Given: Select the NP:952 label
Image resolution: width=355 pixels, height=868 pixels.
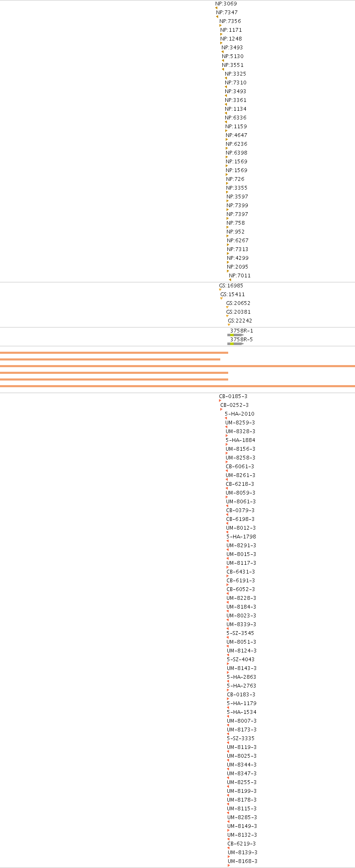Looking at the screenshot, I should pos(236,232).
